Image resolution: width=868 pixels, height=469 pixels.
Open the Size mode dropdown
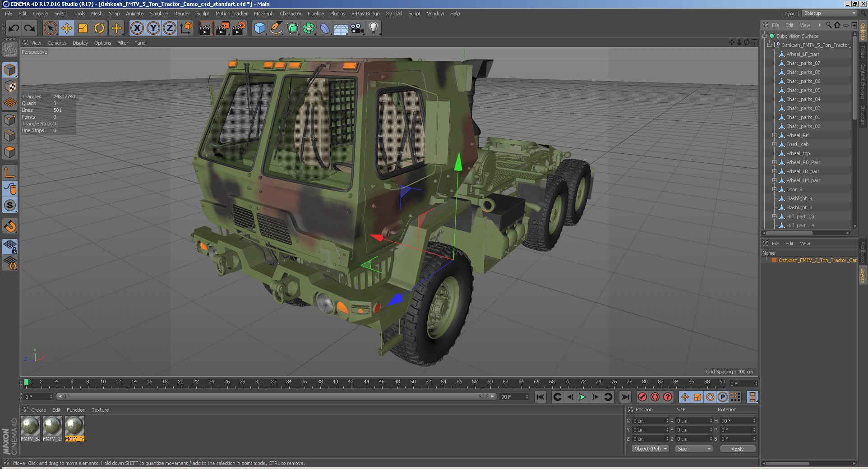(x=693, y=449)
